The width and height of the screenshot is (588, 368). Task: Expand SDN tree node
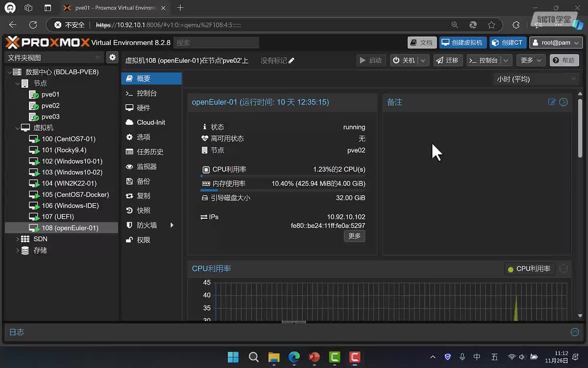click(x=17, y=239)
